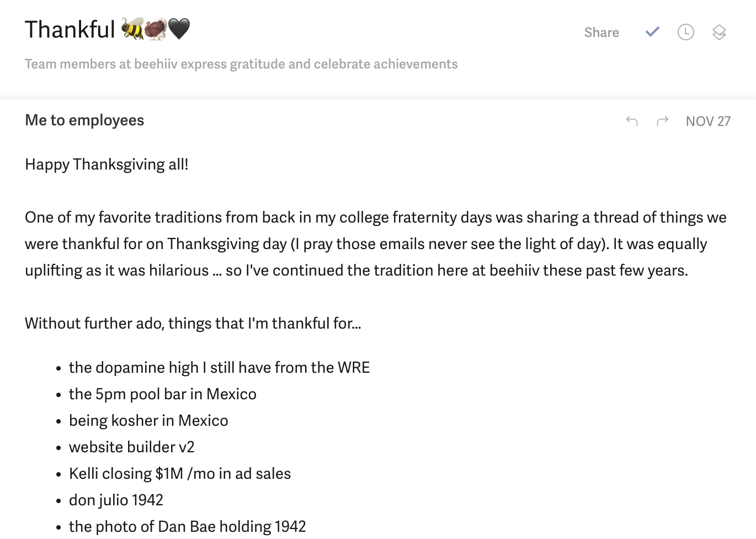Click the 5pm pool bar bullet

[x=163, y=394]
